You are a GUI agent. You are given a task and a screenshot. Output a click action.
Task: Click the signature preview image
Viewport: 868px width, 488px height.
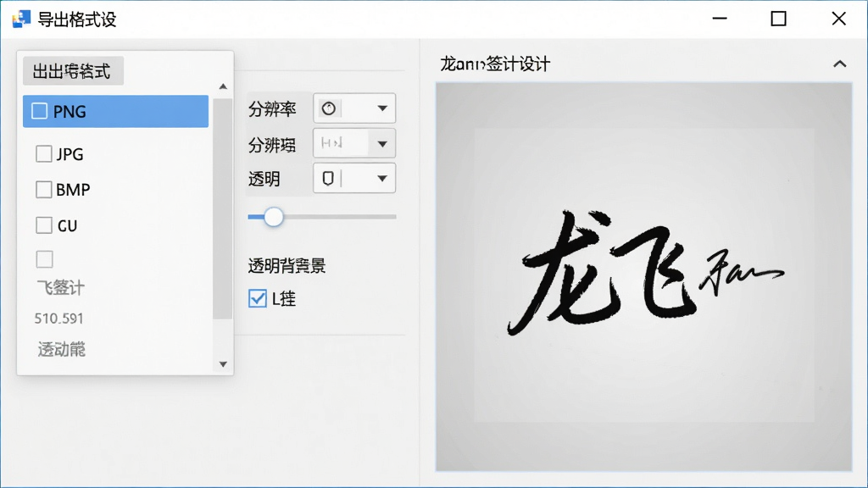pyautogui.click(x=644, y=277)
